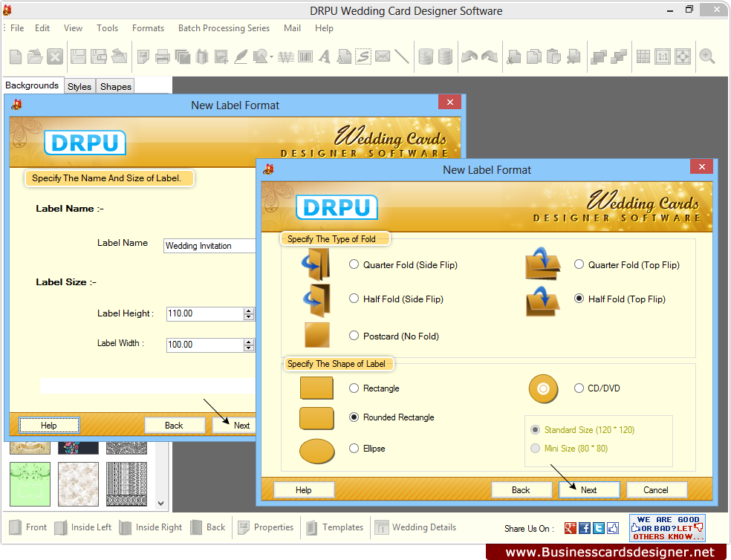
Task: Open the Edit menu
Action: [42, 28]
